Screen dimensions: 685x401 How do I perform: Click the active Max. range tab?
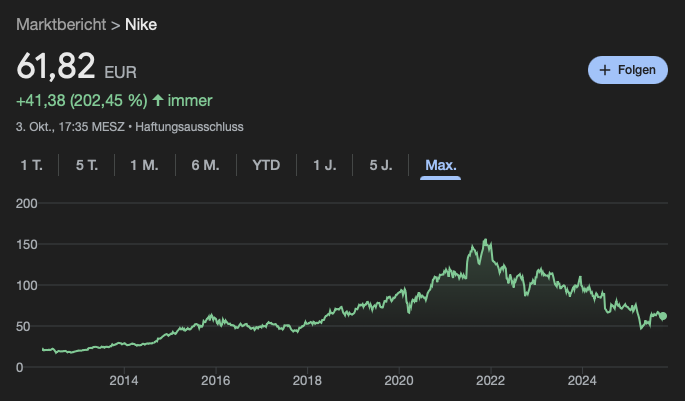440,165
